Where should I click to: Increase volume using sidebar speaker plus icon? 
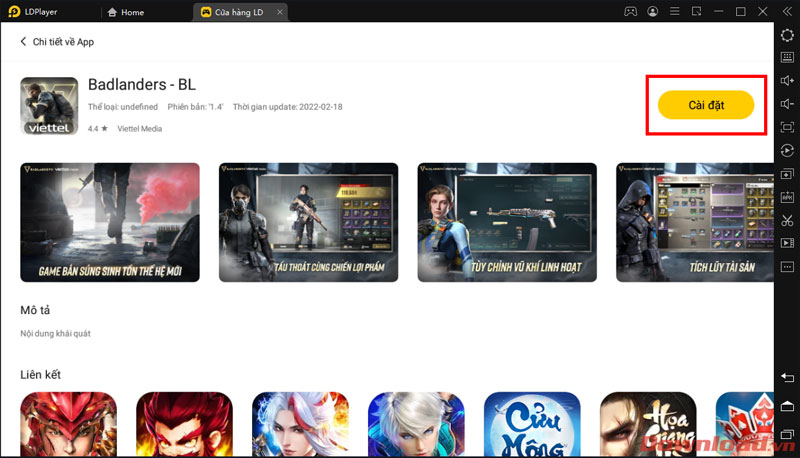(787, 81)
